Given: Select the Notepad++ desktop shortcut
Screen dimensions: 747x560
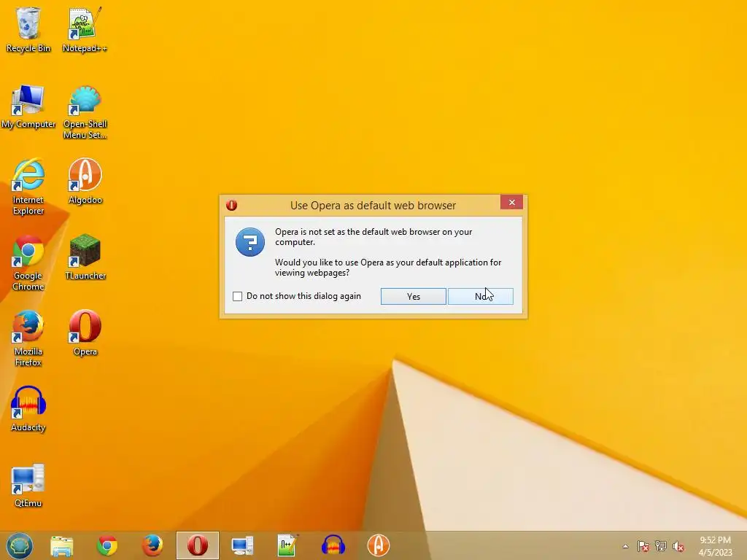Looking at the screenshot, I should (x=85, y=28).
